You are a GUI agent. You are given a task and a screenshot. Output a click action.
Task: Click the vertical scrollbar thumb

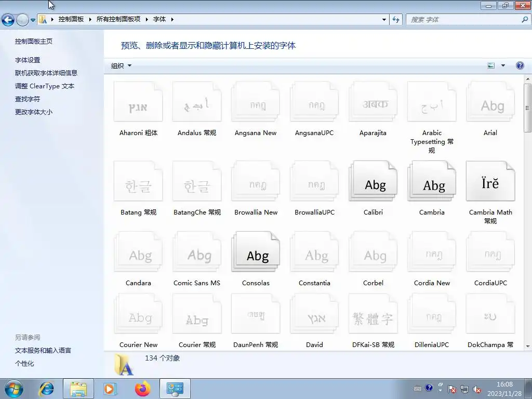coord(527,108)
